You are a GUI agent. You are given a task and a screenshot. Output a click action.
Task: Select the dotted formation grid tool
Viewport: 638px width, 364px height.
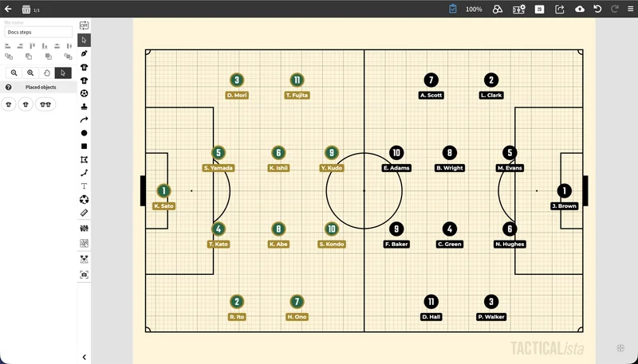coord(85,244)
